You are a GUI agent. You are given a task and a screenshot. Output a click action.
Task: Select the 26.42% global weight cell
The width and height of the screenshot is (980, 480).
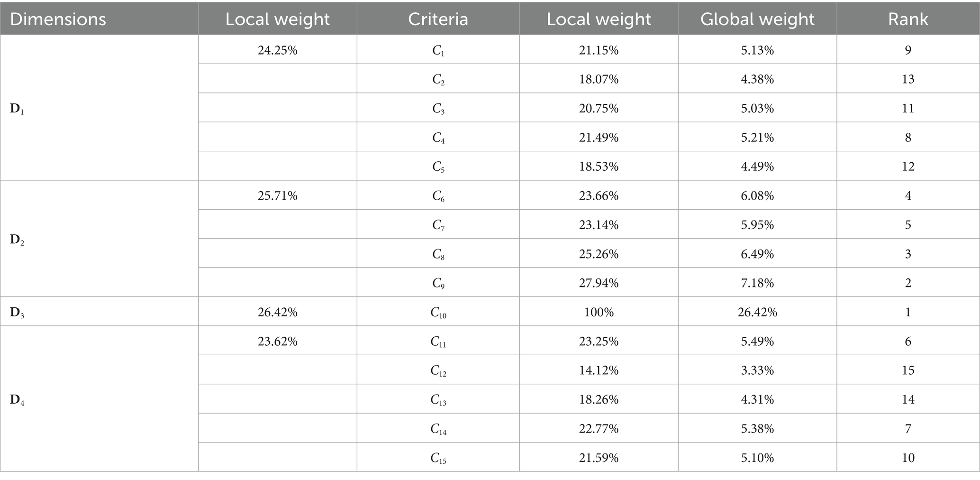click(x=757, y=312)
